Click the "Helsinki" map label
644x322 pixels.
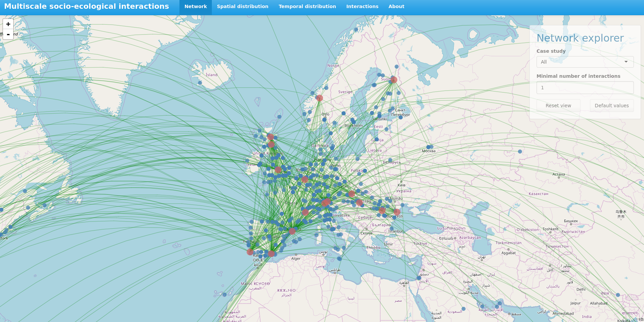(x=380, y=119)
